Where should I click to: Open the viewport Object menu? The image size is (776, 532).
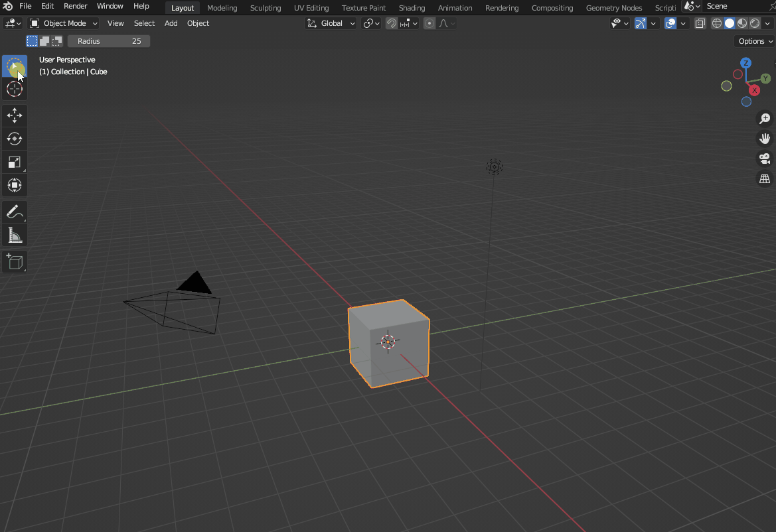click(x=198, y=23)
